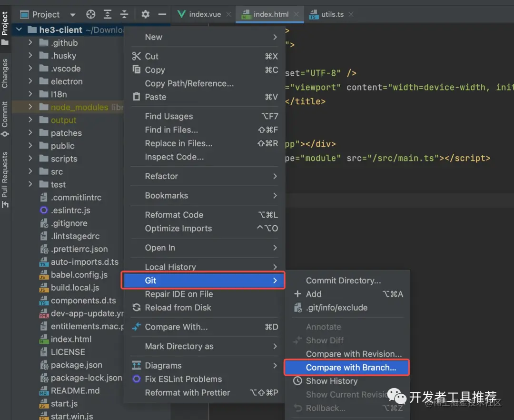The width and height of the screenshot is (514, 420).
Task: Select Optimize Imports
Action: pyautogui.click(x=205, y=228)
